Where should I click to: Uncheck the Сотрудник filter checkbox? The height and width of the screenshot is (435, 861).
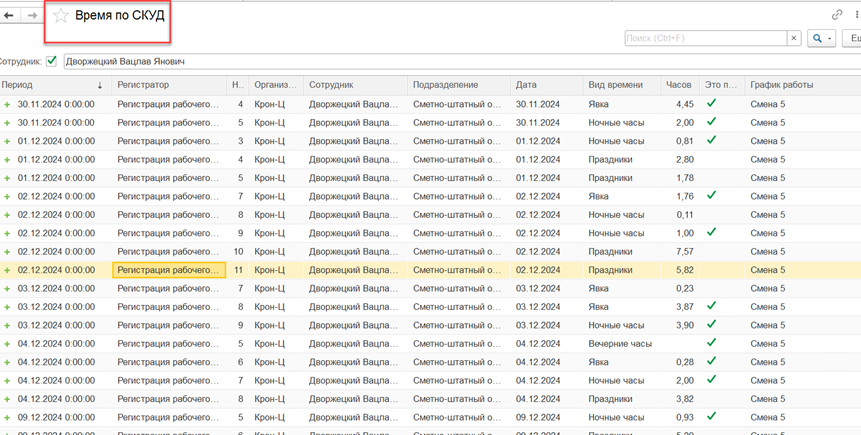(52, 61)
